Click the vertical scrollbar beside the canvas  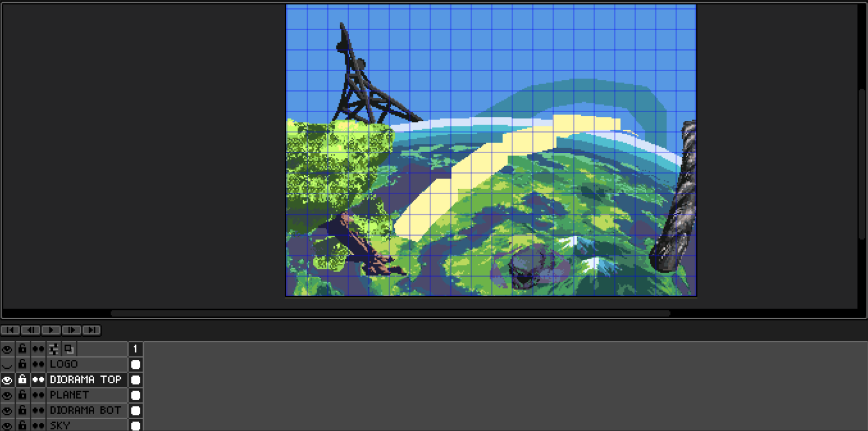pos(862,164)
